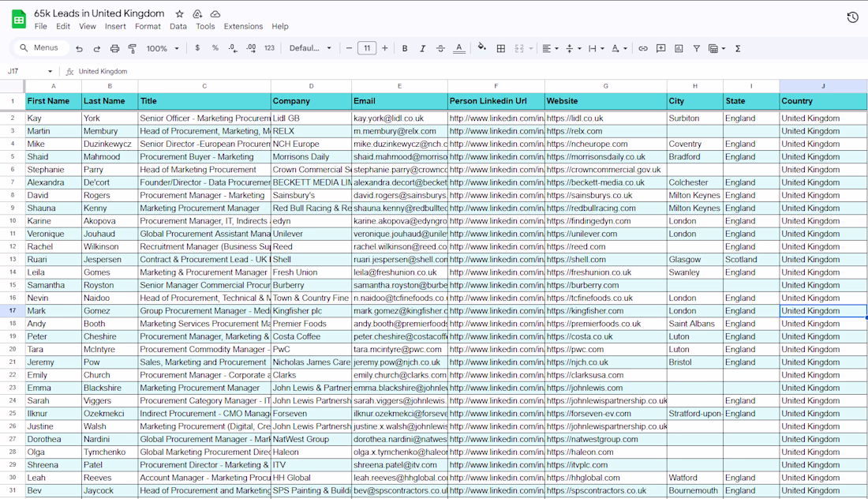
Task: Open the Insert menu
Action: 115,27
